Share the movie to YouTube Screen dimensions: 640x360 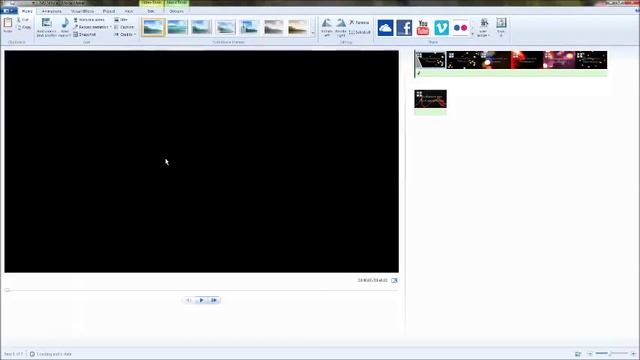pos(423,28)
